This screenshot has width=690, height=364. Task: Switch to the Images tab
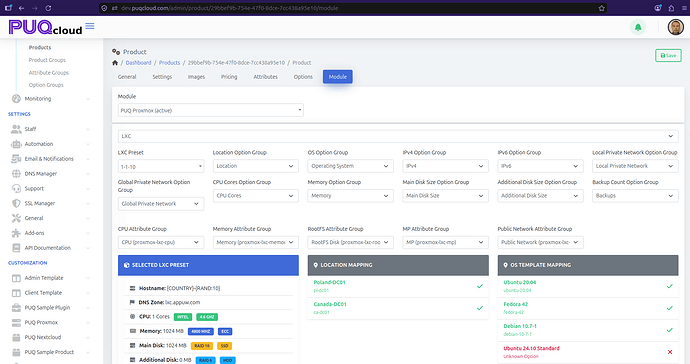196,77
